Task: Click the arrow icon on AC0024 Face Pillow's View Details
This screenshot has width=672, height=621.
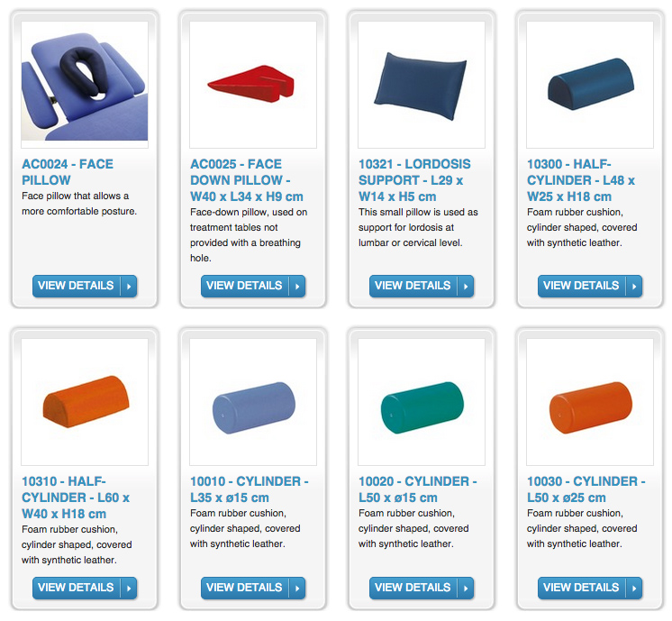Action: [x=129, y=286]
